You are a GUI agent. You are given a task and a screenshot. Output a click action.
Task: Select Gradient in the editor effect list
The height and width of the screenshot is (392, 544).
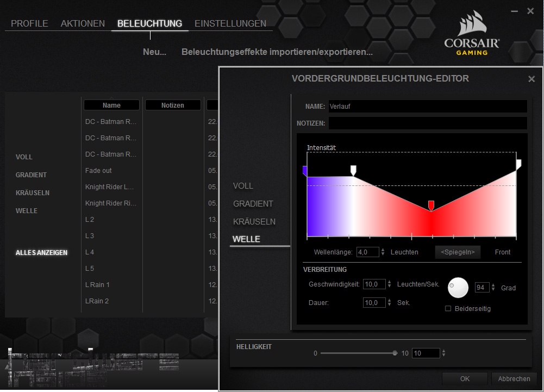pos(253,204)
